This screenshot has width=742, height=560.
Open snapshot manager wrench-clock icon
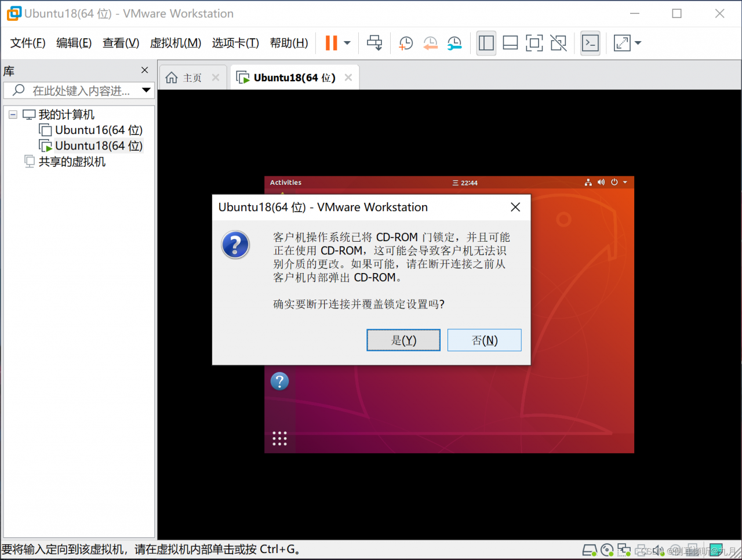[454, 43]
